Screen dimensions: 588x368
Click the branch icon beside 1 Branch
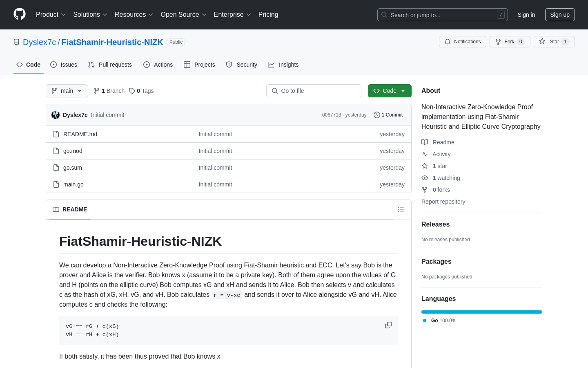tap(97, 91)
